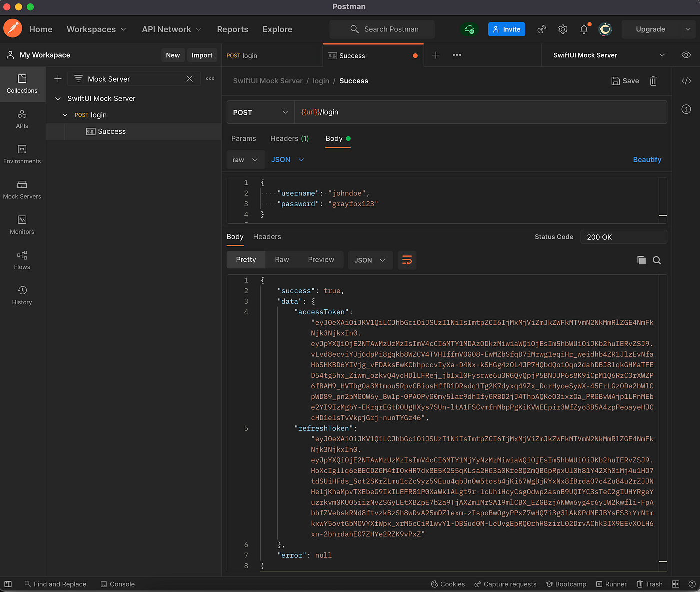Toggle two-pane view in status bar

[x=676, y=584]
